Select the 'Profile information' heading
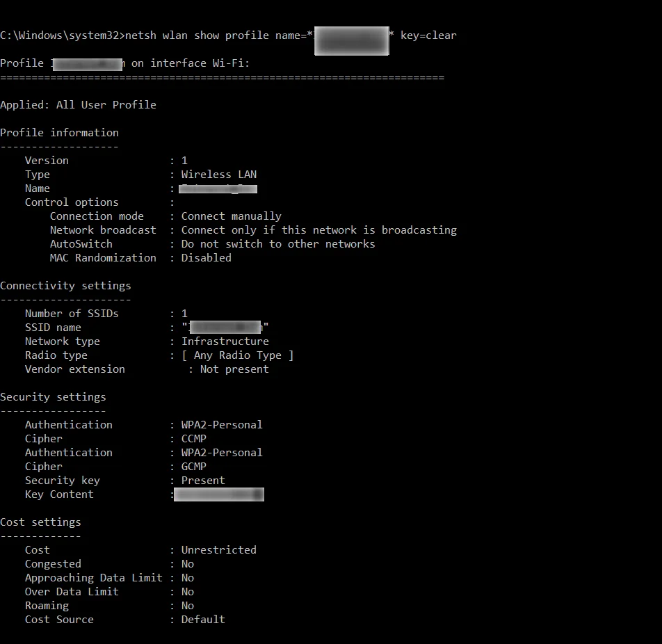This screenshot has width=662, height=644. click(60, 133)
